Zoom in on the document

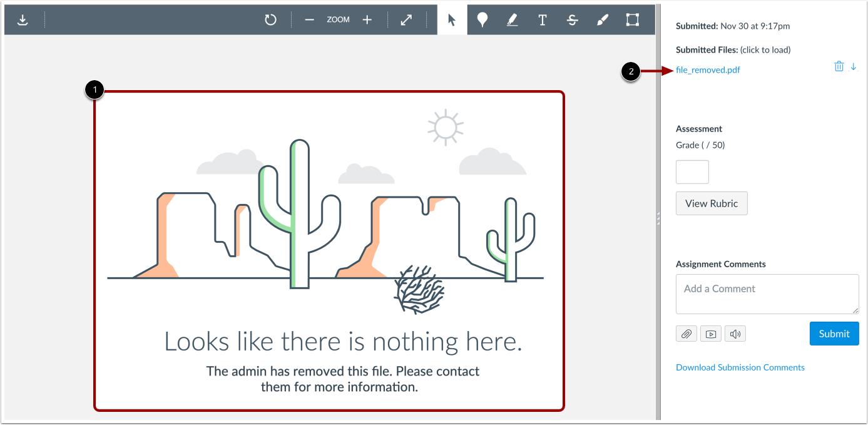(367, 19)
